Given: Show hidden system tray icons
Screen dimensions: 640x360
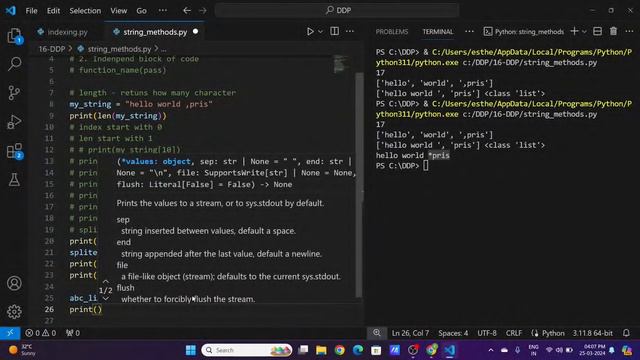Looking at the screenshot, I should 491,350.
